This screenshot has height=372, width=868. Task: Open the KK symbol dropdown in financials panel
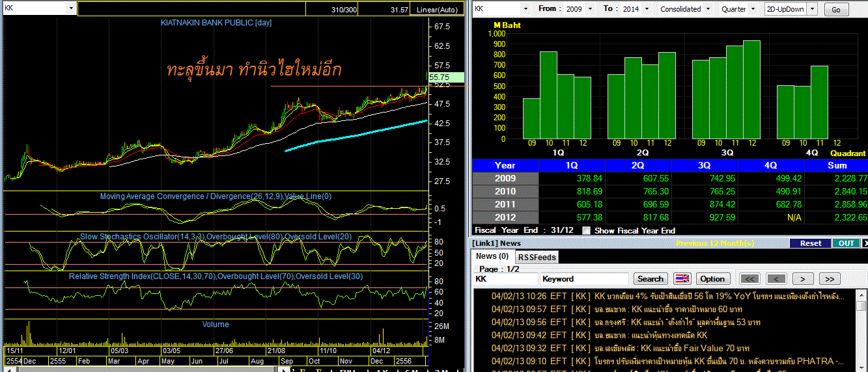pos(525,9)
